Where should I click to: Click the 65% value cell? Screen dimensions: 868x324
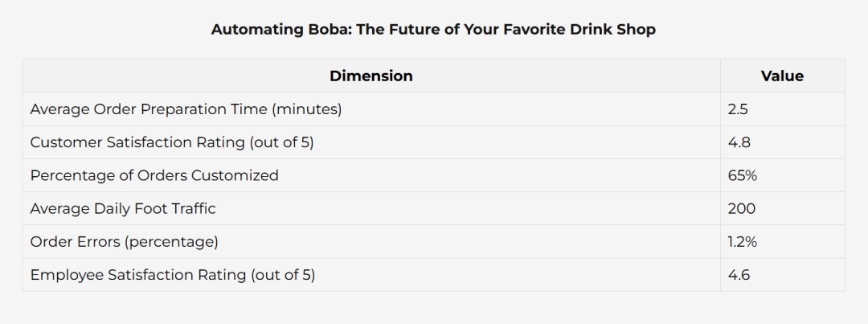pos(782,175)
